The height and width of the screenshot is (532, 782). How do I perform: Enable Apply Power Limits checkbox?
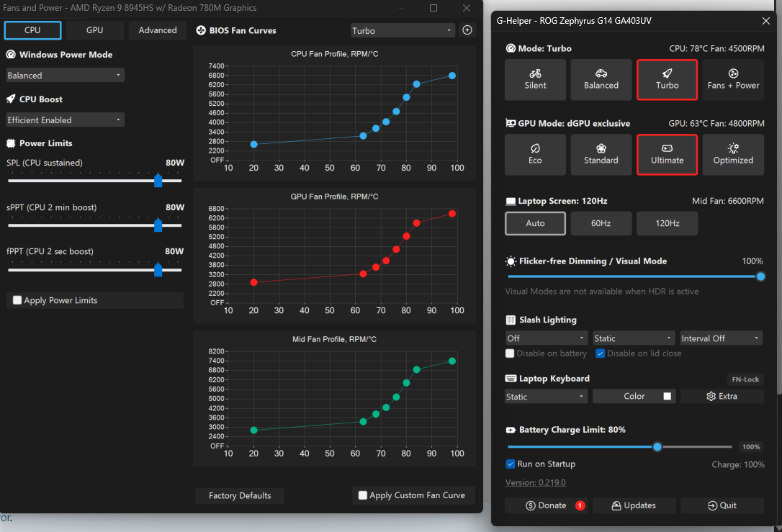coord(17,300)
